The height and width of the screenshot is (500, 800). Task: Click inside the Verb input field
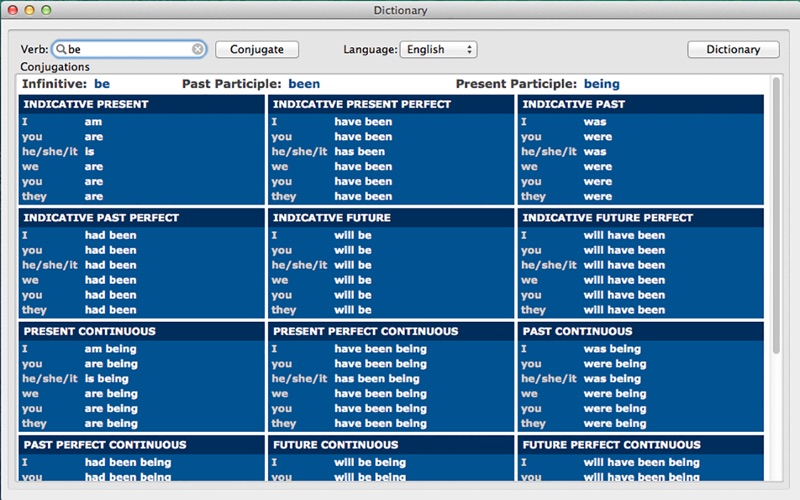(x=129, y=49)
